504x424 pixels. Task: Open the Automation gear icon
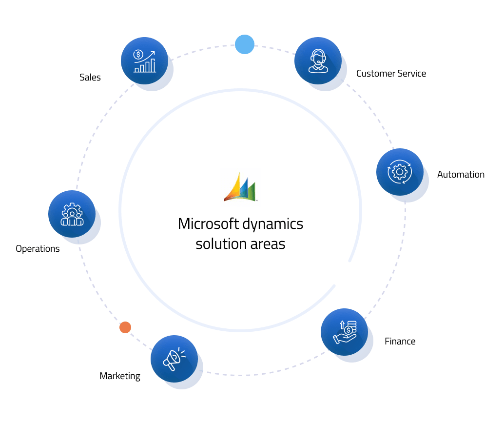point(400,172)
